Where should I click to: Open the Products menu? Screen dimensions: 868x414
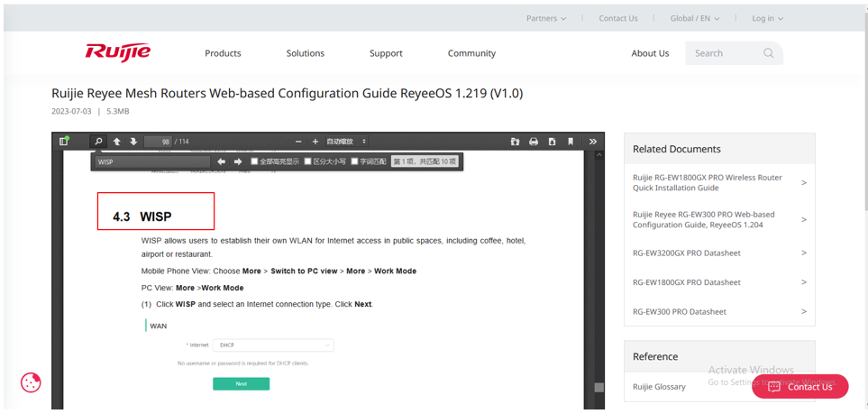coord(224,53)
